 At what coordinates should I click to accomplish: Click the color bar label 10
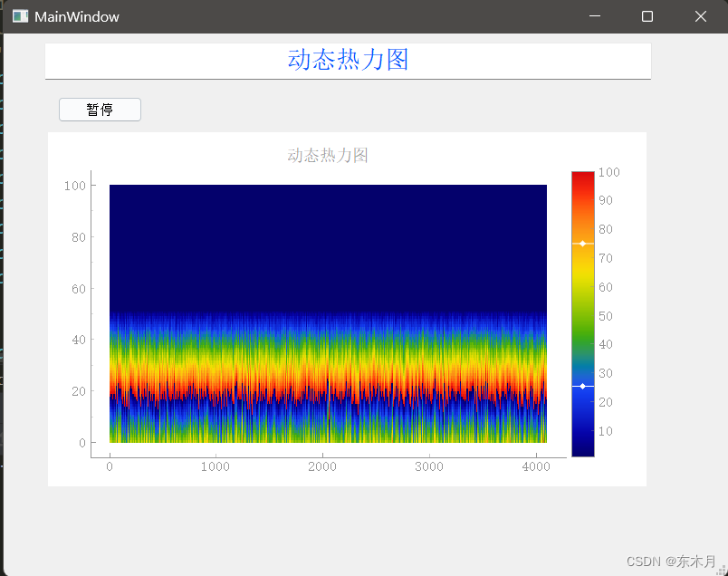click(x=606, y=431)
